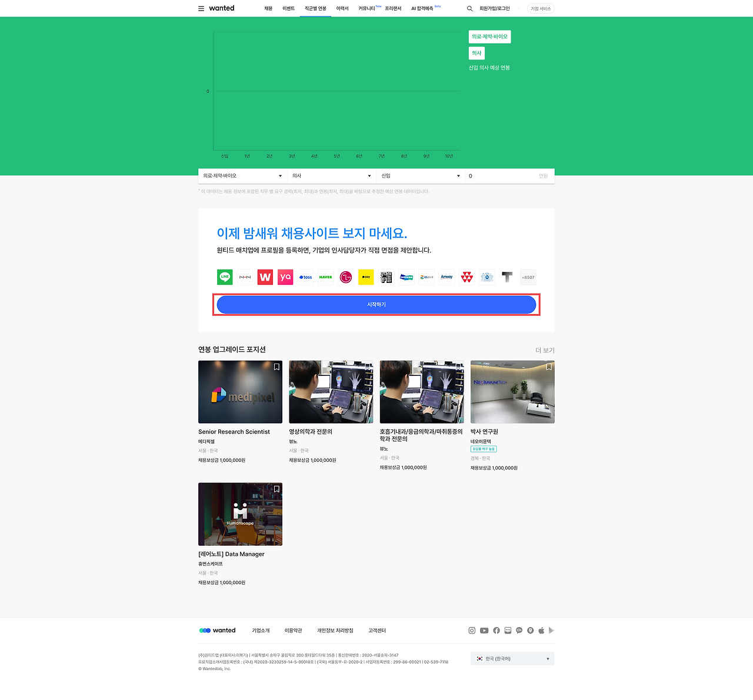Image resolution: width=753 pixels, height=700 pixels.
Task: Click the red W company logo
Action: (x=265, y=277)
